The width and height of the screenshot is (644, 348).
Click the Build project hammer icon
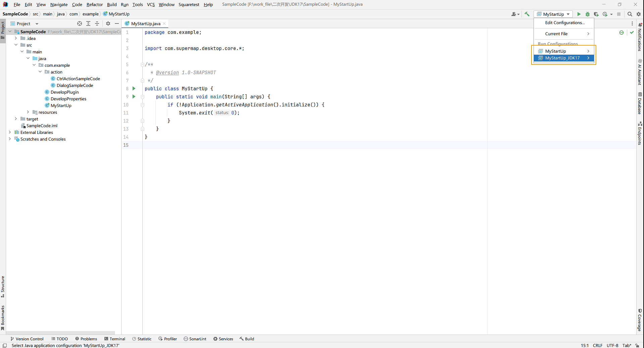pyautogui.click(x=527, y=14)
